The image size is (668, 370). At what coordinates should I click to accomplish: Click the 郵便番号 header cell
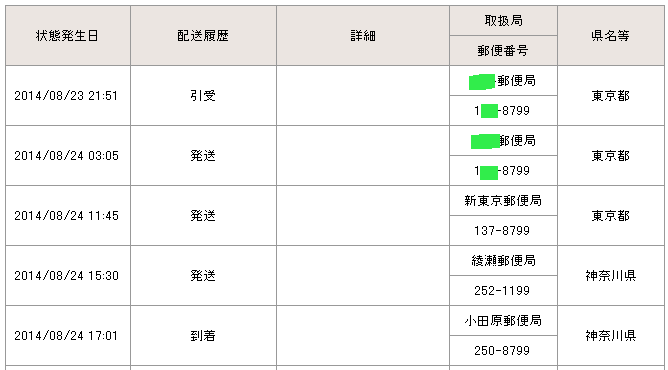point(503,51)
